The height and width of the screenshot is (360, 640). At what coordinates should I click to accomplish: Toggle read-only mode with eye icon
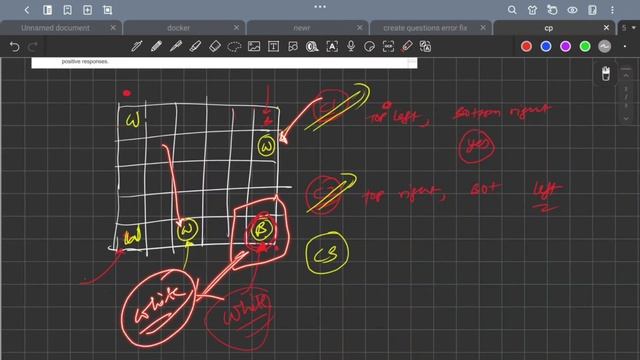pyautogui.click(x=572, y=10)
